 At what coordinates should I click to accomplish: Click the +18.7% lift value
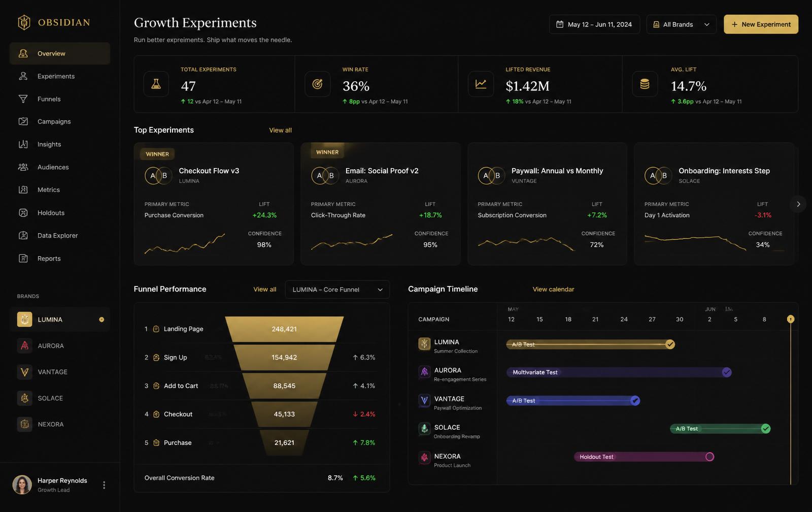click(x=430, y=215)
